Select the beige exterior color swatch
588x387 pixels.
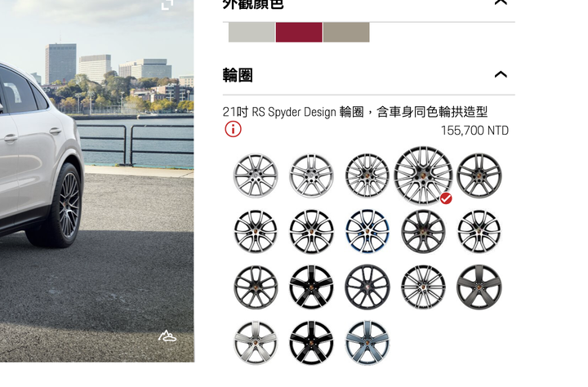pyautogui.click(x=346, y=33)
